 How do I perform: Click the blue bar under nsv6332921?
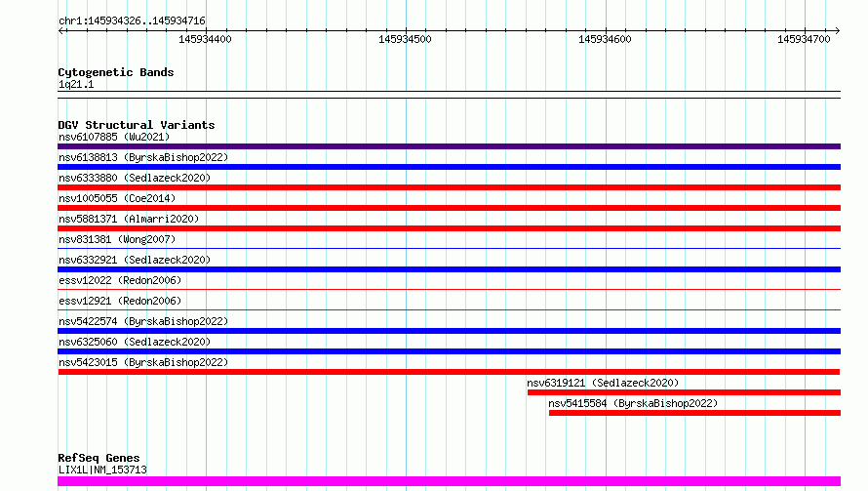click(x=449, y=269)
